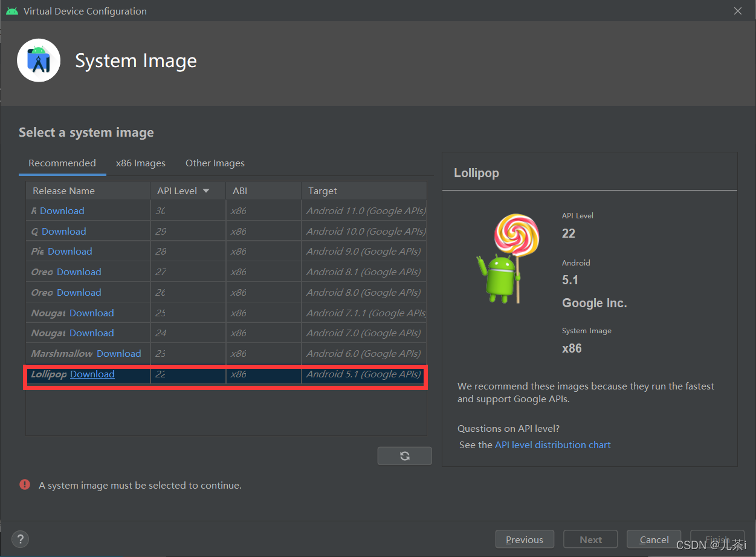Close the Virtual Device Configuration window

pos(738,11)
